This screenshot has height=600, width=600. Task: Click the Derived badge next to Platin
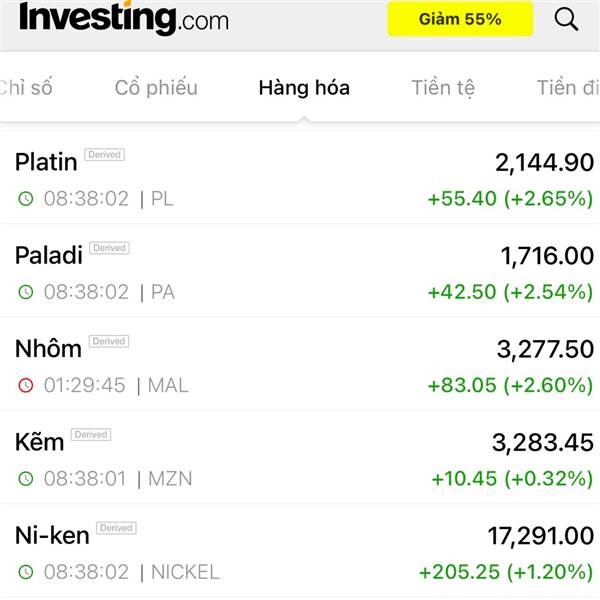click(104, 155)
